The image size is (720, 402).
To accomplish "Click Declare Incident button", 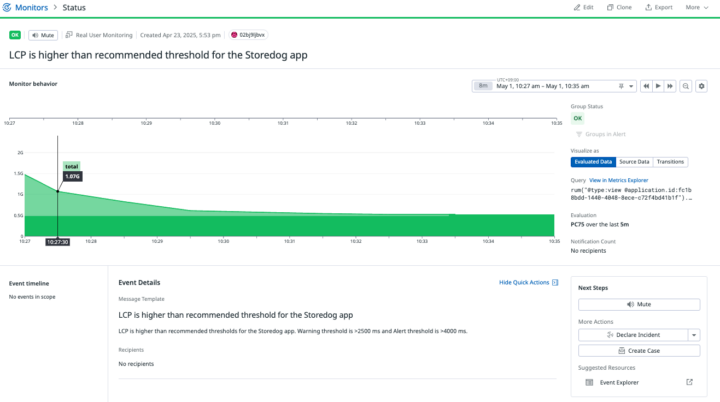I will pyautogui.click(x=633, y=334).
